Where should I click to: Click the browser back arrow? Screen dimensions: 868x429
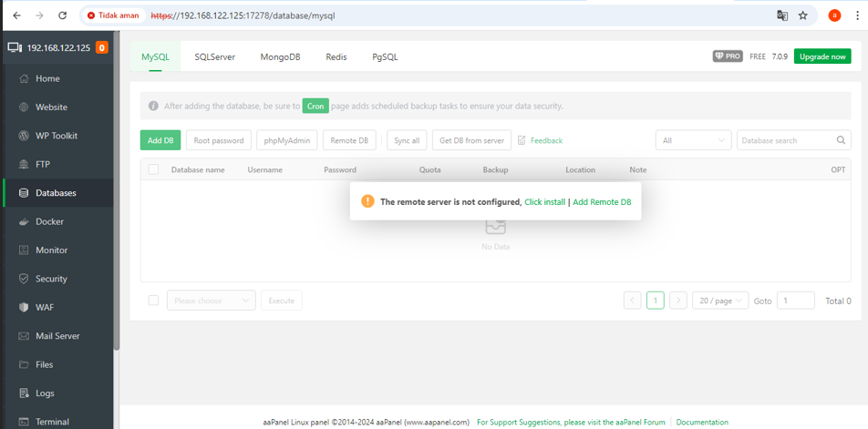point(16,15)
